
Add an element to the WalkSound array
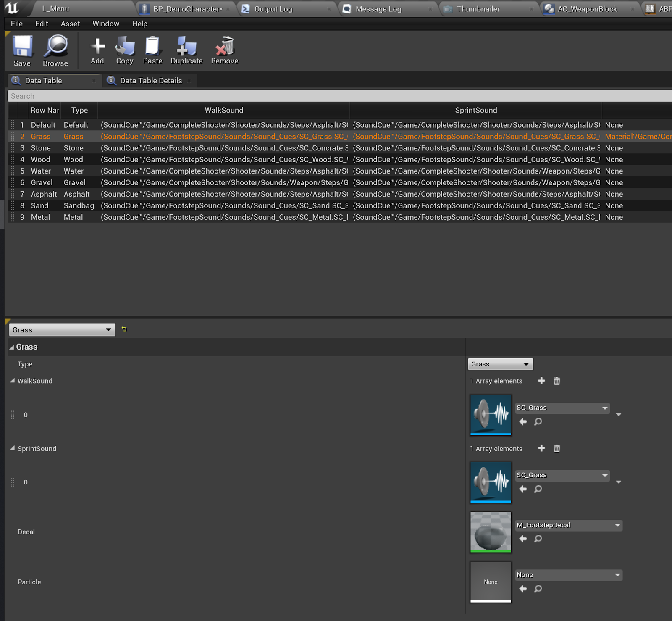[x=541, y=381]
